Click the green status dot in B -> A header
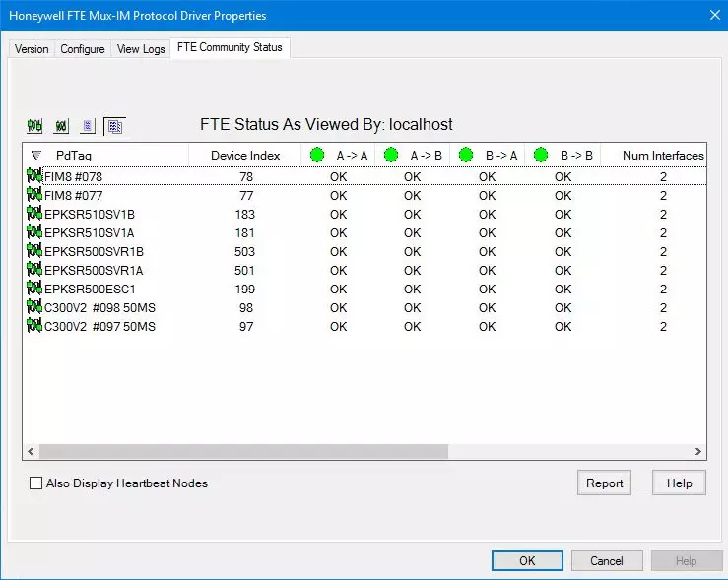 (466, 155)
